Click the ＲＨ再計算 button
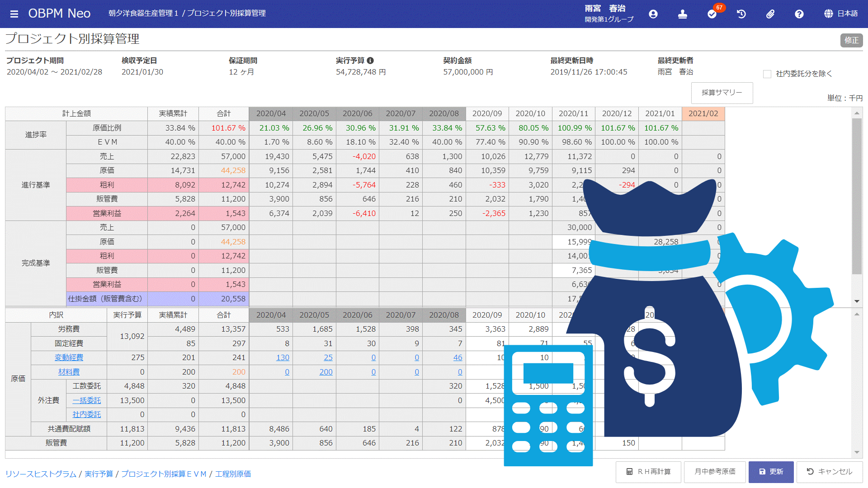Image resolution: width=868 pixels, height=488 pixels. coord(649,472)
